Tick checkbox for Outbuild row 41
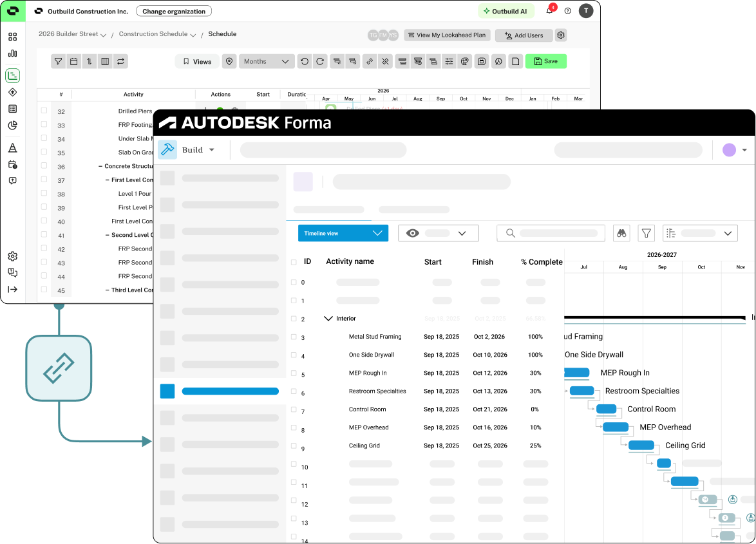The height and width of the screenshot is (544, 756). [x=44, y=234]
